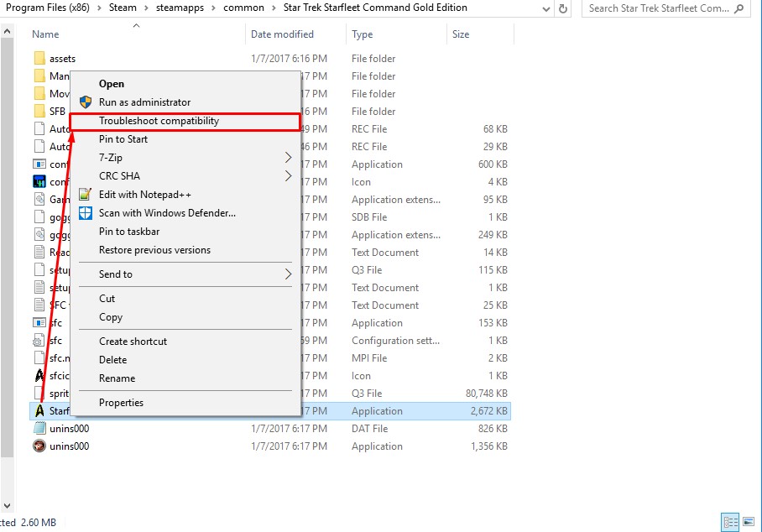The image size is (762, 532).
Task: Click 1/7/2017 6:16 PM date of assets
Action: tap(289, 59)
